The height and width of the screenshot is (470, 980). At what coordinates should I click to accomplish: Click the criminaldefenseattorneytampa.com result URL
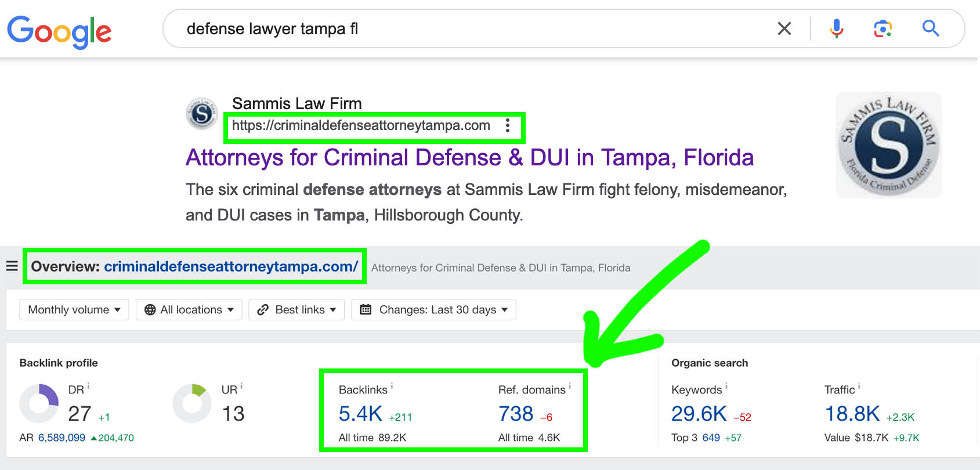[x=361, y=126]
